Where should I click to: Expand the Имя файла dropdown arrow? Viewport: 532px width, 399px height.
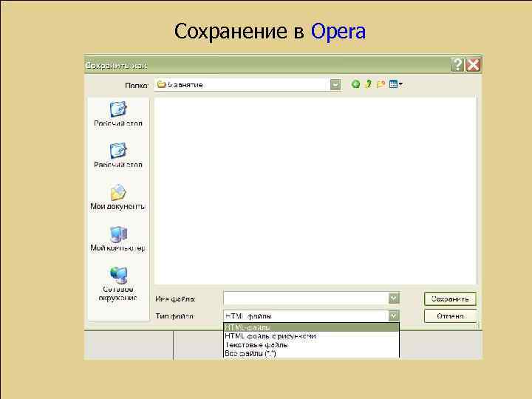394,299
